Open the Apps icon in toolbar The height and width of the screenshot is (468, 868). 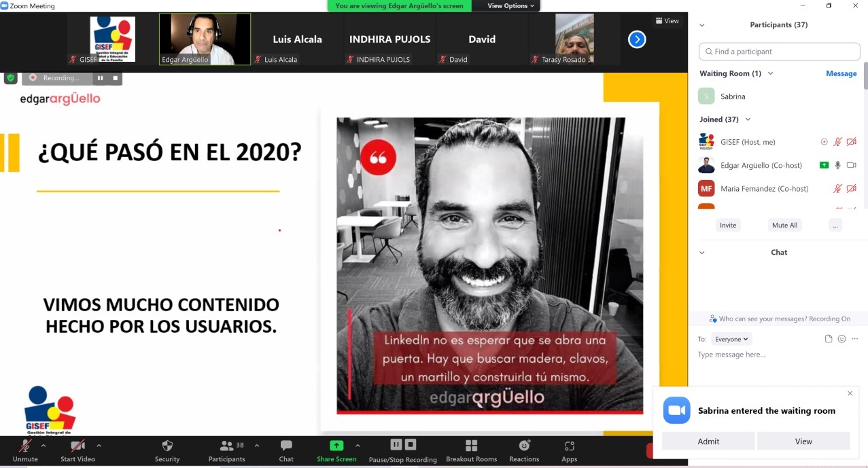coord(569,446)
